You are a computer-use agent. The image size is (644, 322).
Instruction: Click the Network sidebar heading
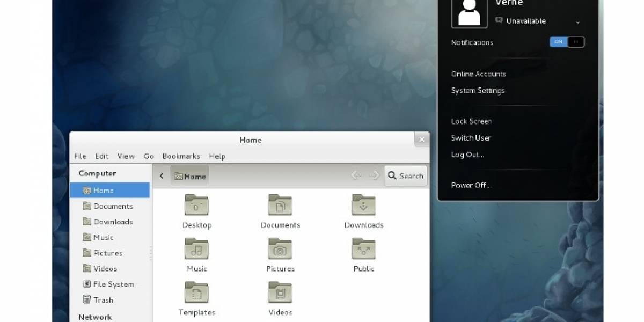[x=95, y=317]
